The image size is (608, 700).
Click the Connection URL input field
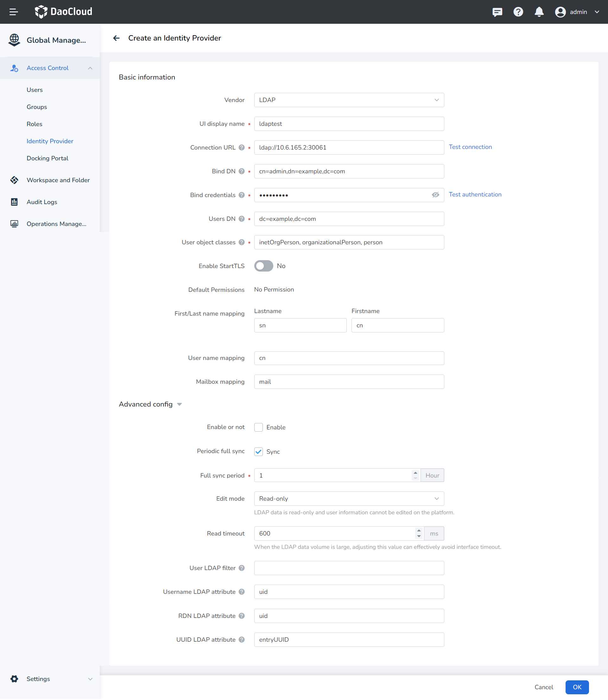[x=349, y=148]
